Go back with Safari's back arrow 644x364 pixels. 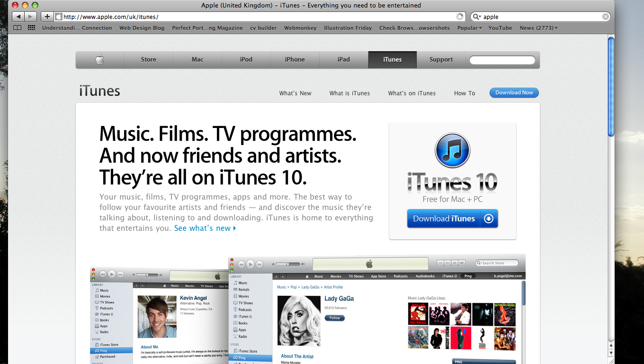click(18, 17)
